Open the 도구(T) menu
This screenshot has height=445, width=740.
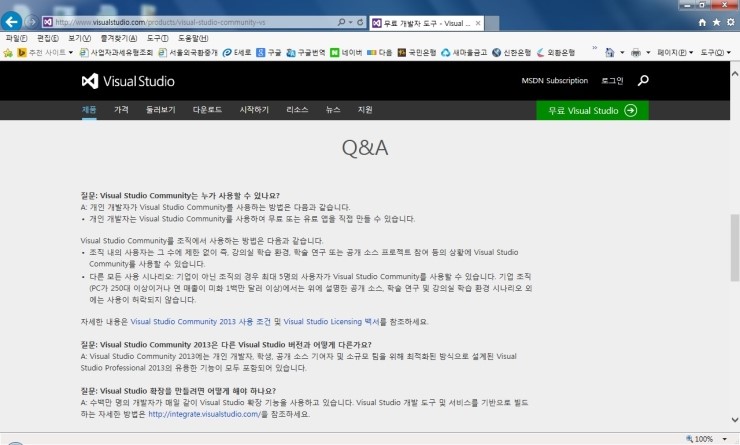pos(157,38)
